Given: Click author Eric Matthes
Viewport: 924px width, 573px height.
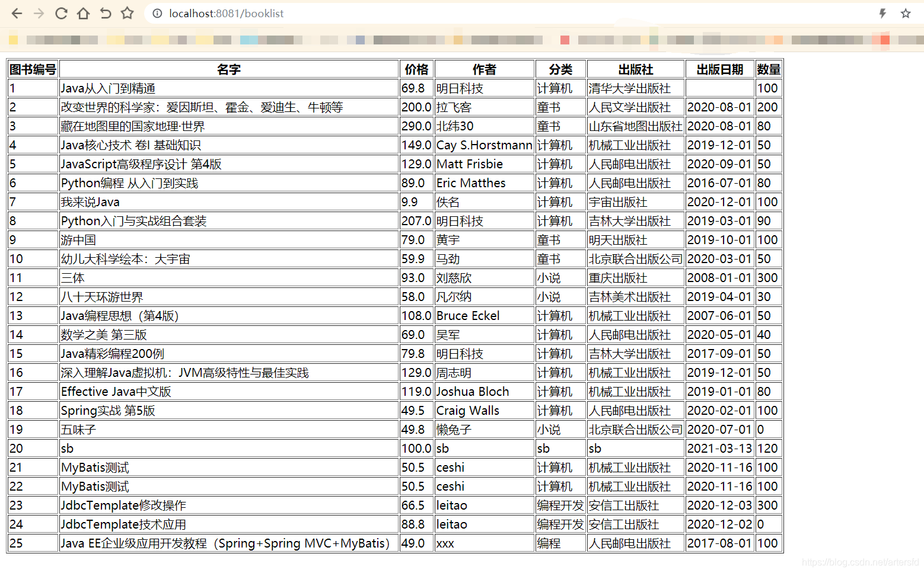Looking at the screenshot, I should click(471, 183).
